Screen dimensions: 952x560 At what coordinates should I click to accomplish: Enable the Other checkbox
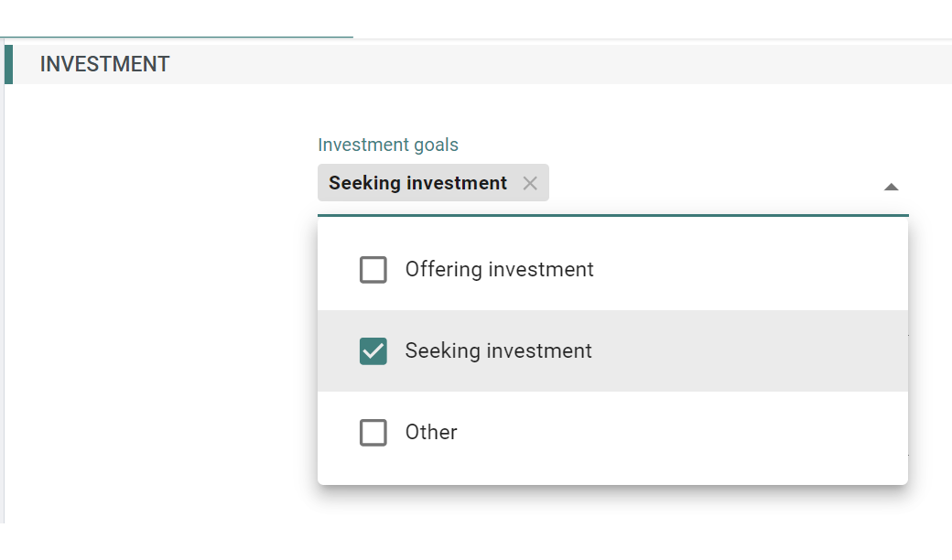pyautogui.click(x=373, y=433)
